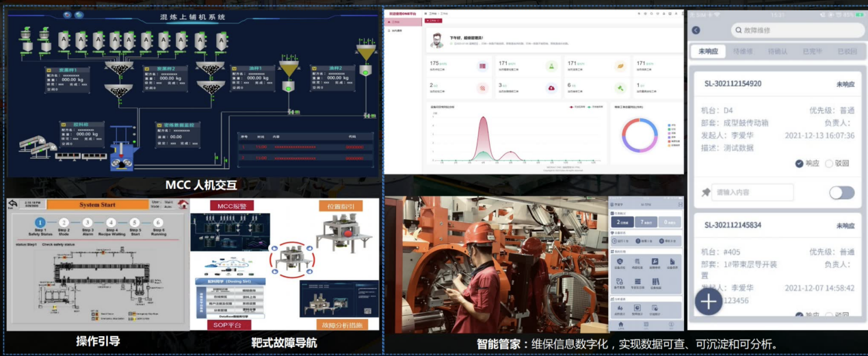Click the cloud upload stat card icon

pos(550,88)
